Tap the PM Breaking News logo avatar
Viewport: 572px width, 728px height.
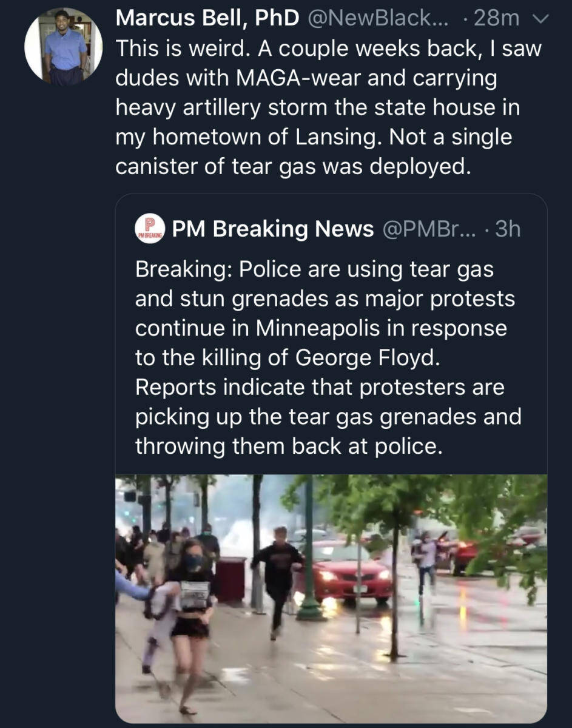pyautogui.click(x=149, y=229)
